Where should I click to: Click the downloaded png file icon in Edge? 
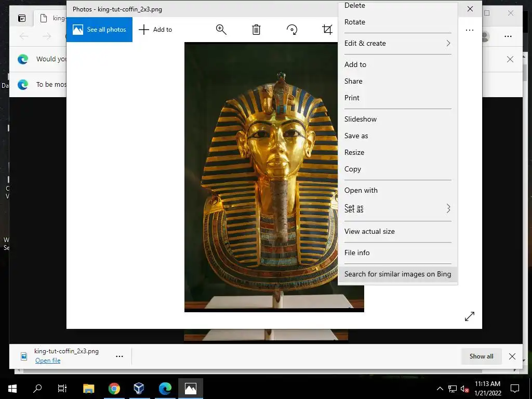(24, 356)
